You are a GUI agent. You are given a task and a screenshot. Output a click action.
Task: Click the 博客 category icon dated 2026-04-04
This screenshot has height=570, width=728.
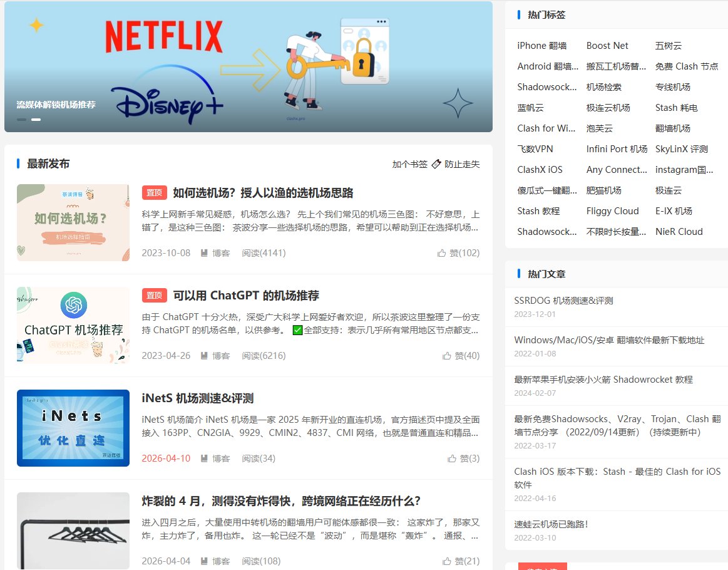point(204,561)
